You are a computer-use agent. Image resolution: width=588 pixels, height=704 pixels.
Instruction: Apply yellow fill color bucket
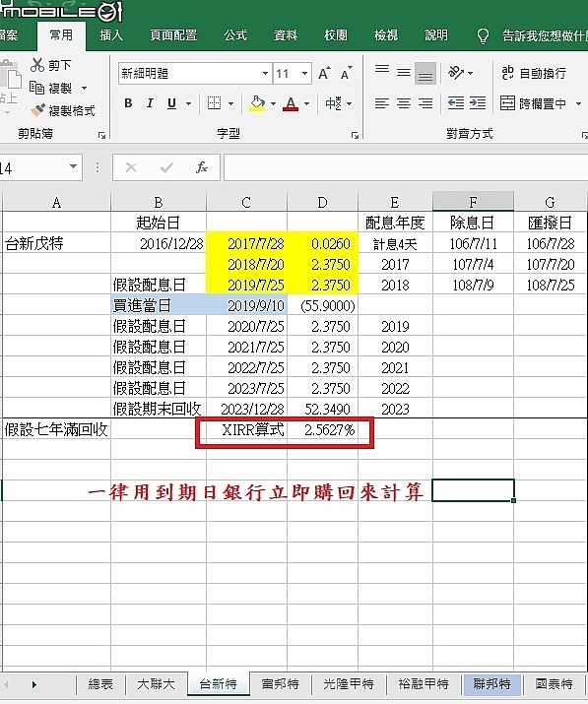(257, 103)
